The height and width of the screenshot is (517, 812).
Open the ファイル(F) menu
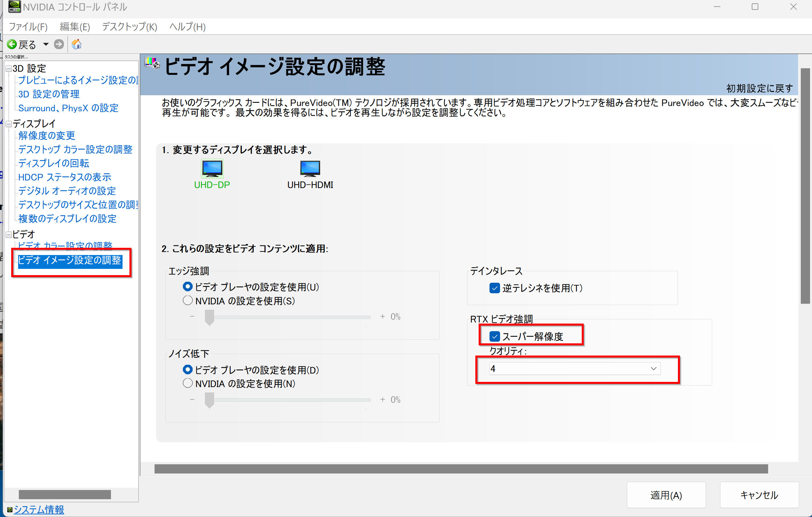coord(28,27)
